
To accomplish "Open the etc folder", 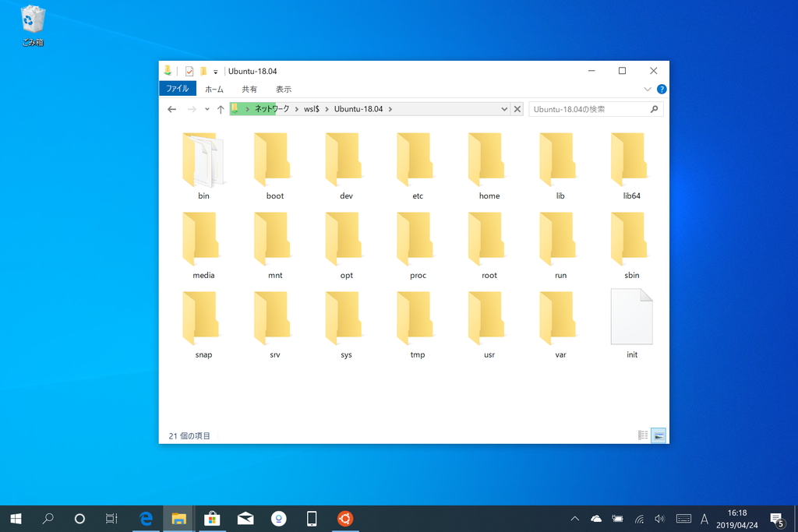I will click(x=418, y=166).
